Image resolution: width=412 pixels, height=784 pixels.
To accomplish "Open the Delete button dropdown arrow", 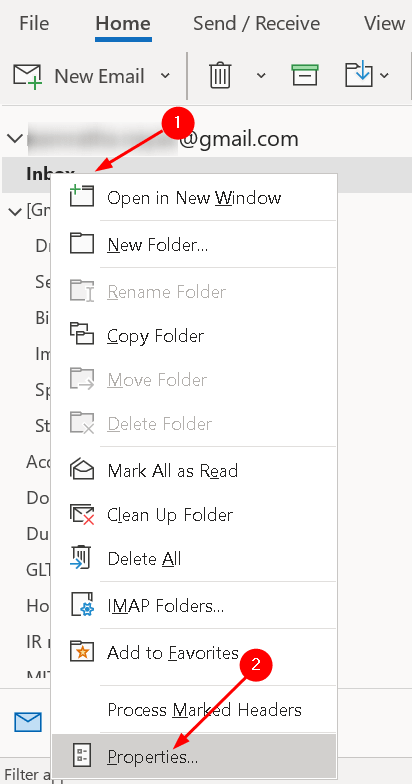I will (x=261, y=76).
